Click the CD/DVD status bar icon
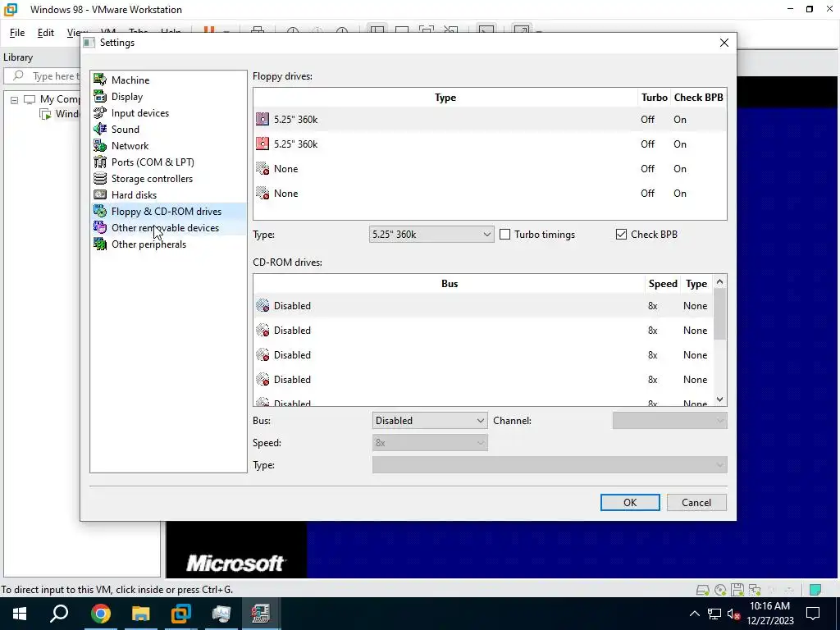The width and height of the screenshot is (840, 630). pyautogui.click(x=720, y=591)
